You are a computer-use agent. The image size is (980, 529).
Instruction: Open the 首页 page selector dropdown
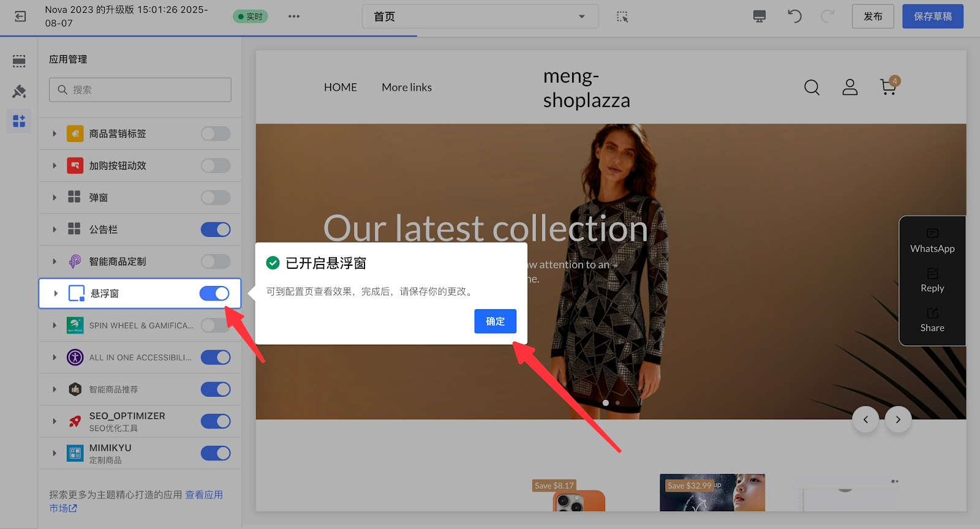coord(480,17)
